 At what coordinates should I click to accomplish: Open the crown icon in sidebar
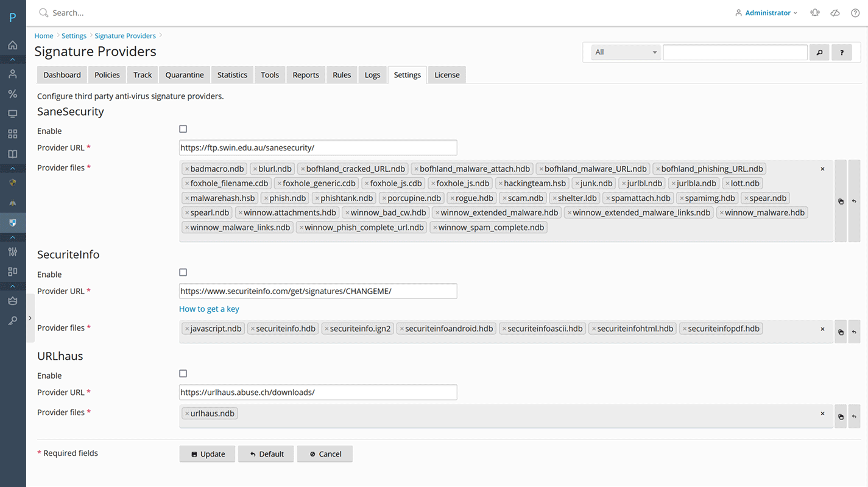pos(12,300)
